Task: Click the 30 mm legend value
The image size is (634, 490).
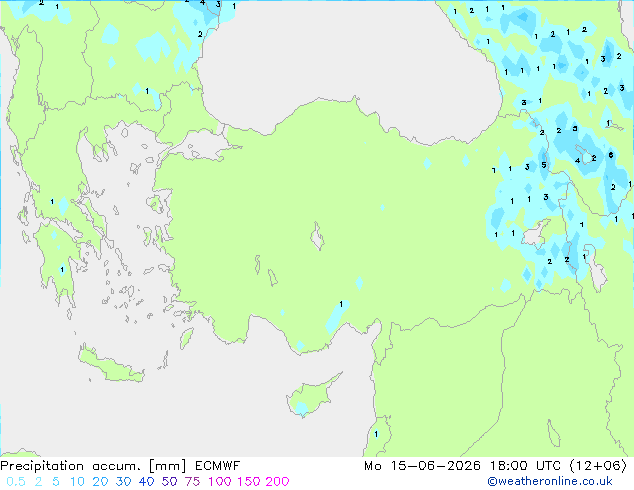Action: 123,482
